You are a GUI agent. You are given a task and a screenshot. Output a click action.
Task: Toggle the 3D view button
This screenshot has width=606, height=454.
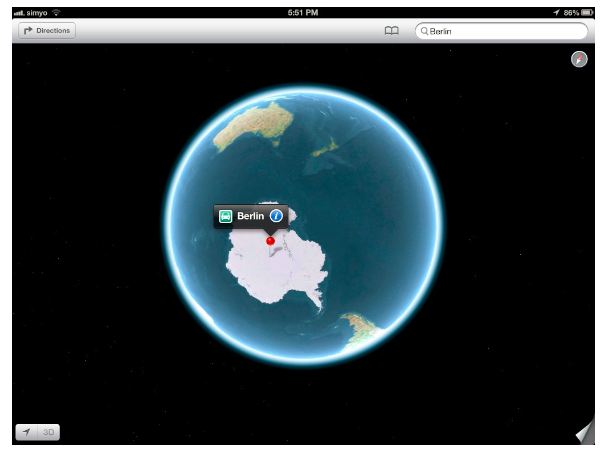point(48,432)
